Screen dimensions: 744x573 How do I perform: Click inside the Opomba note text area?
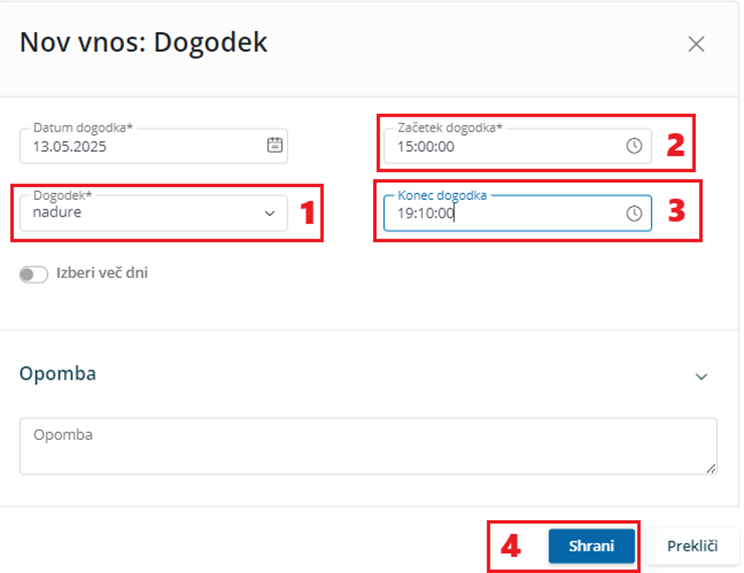coord(368,446)
